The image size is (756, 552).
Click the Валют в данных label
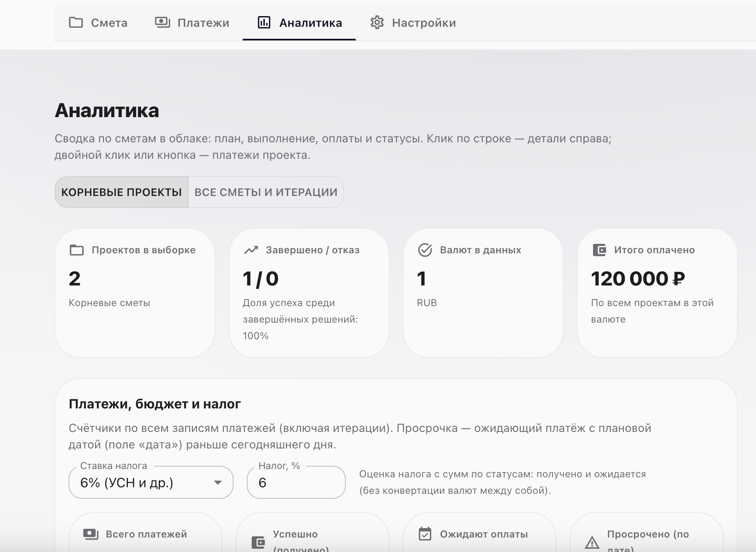pos(481,250)
